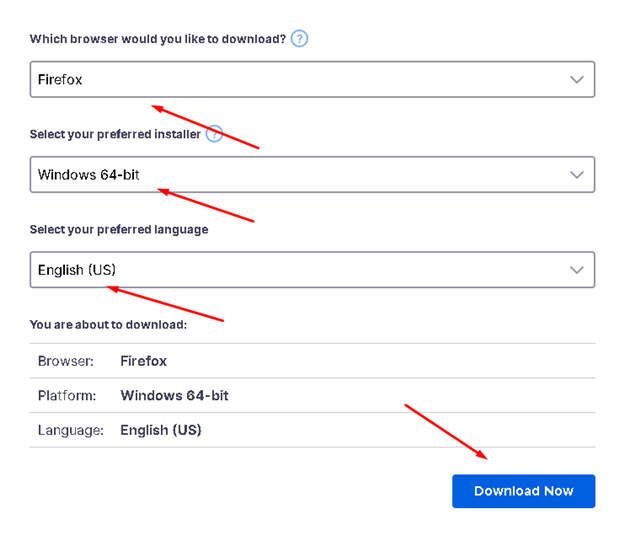The image size is (640, 546).
Task: Open the browser selection dropdown showing Firefox
Action: 312,79
